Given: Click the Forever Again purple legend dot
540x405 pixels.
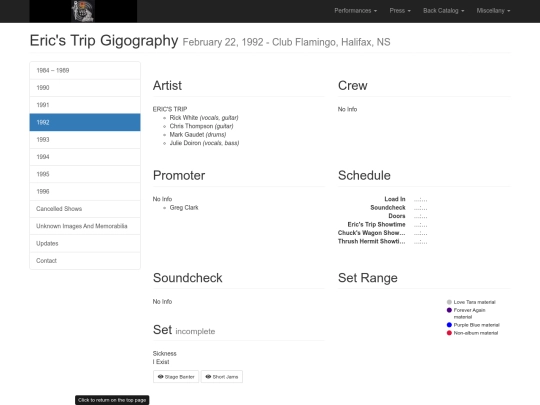Looking at the screenshot, I should pyautogui.click(x=449, y=310).
